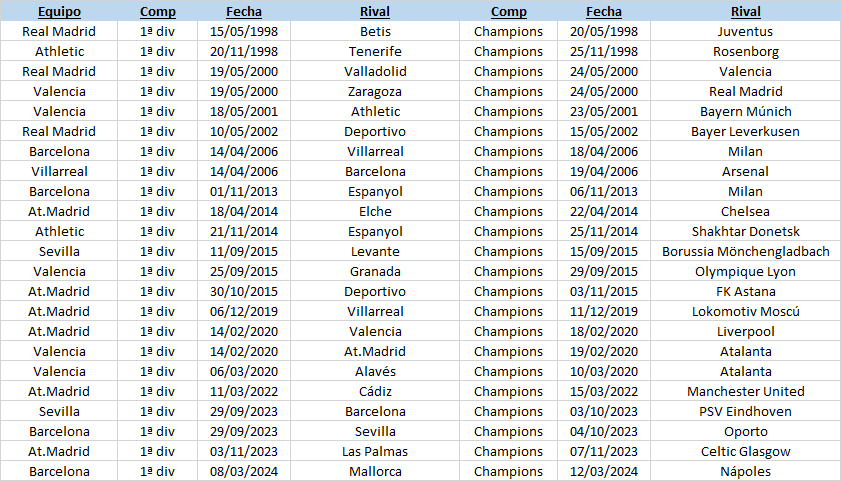Click the last Rival column header

tap(745, 12)
